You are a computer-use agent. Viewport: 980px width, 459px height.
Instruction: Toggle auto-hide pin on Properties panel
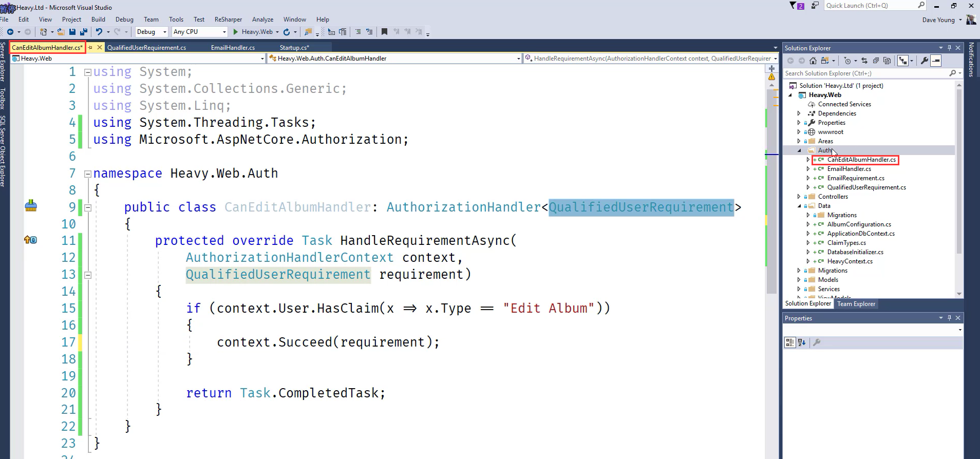949,318
